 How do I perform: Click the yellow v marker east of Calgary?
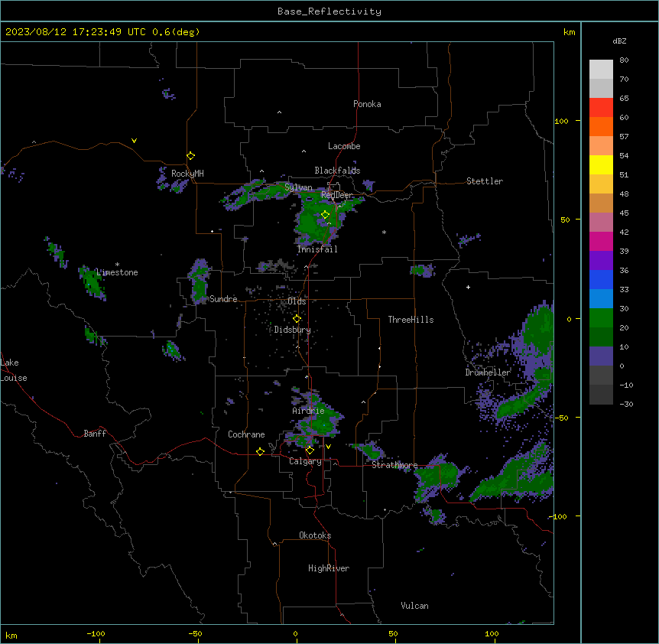pyautogui.click(x=328, y=447)
